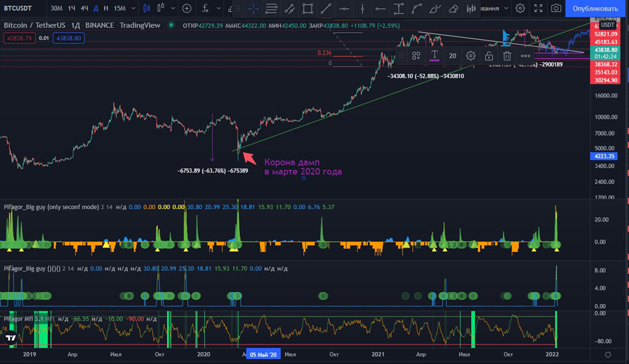
Task: Switch to the 4Ч timeframe
Action: (84, 8)
